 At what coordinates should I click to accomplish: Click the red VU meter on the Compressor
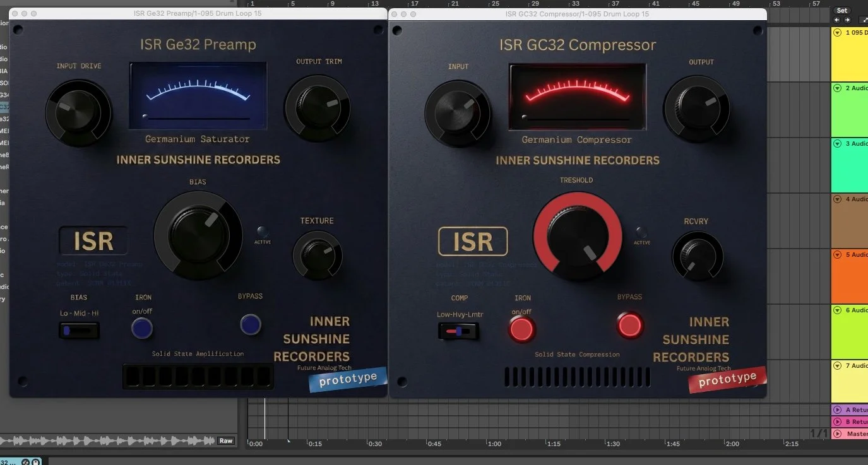tap(578, 97)
